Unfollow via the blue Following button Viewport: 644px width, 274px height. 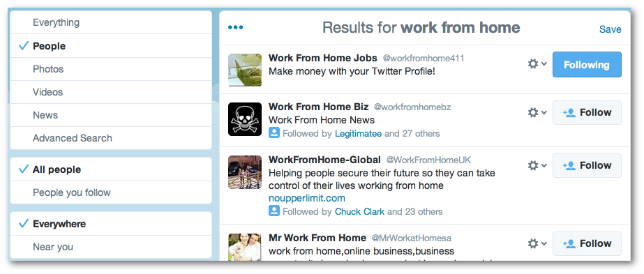click(x=587, y=64)
